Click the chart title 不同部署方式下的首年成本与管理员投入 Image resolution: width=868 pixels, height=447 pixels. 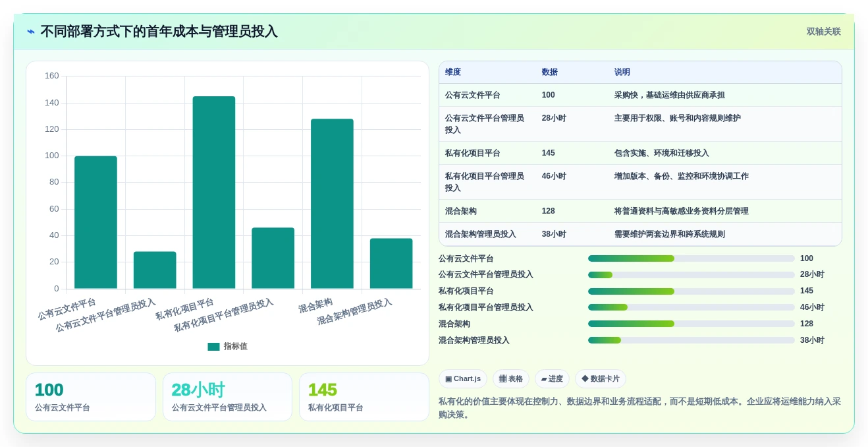(159, 32)
